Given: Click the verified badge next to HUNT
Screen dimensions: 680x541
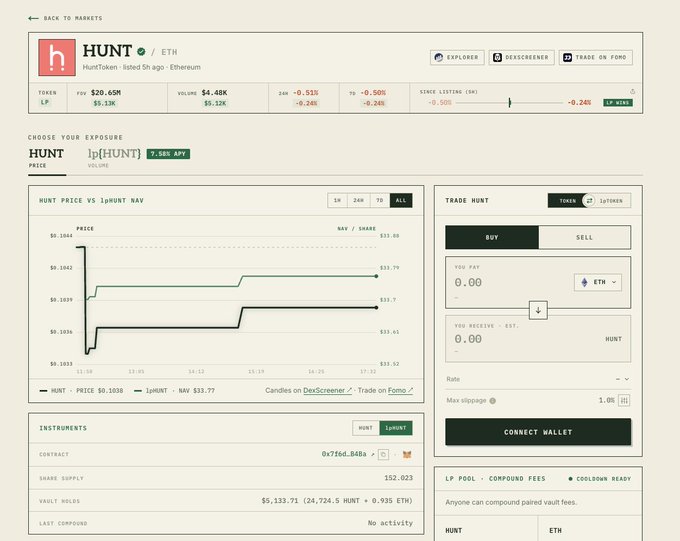Looking at the screenshot, I should pyautogui.click(x=141, y=52).
